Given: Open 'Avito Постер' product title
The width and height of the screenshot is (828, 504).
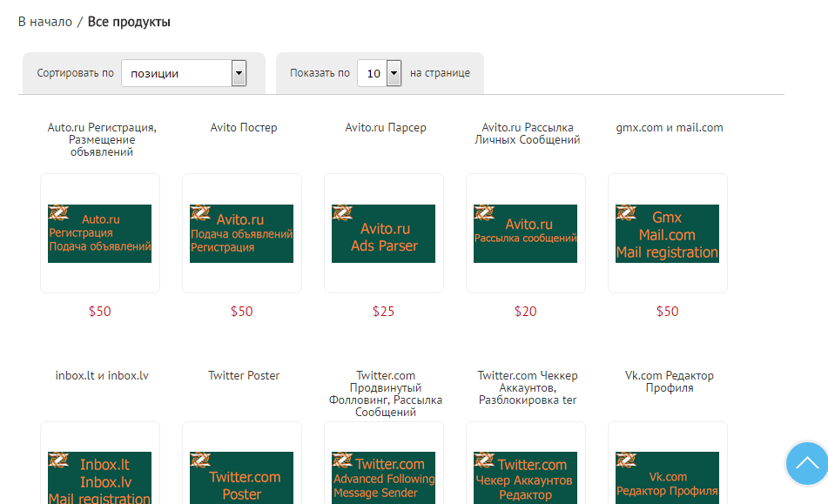Looking at the screenshot, I should tap(244, 127).
